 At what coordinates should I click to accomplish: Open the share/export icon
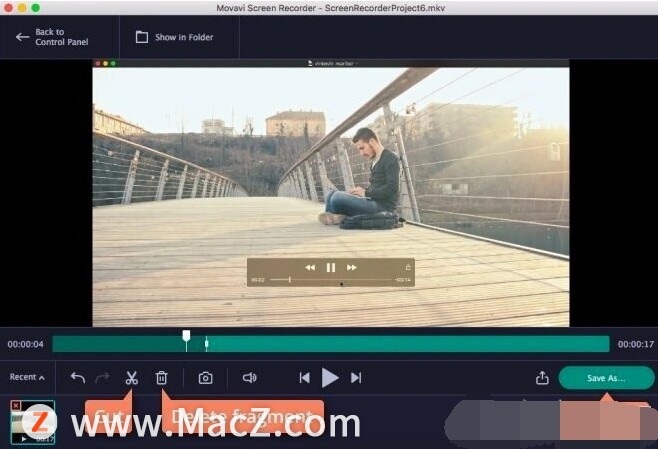(x=542, y=378)
